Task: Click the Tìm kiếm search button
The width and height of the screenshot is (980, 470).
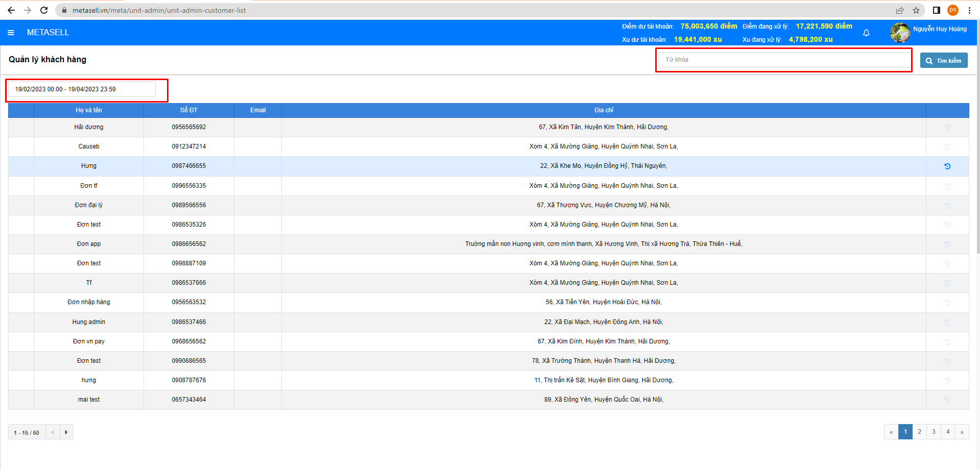Action: (944, 60)
